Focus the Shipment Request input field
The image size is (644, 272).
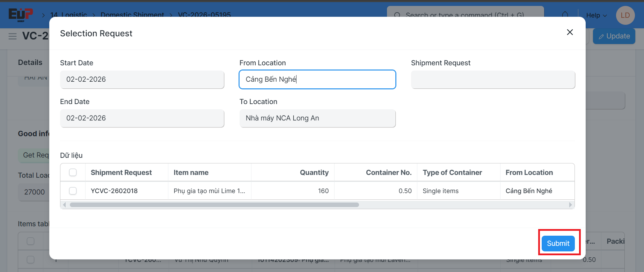492,80
